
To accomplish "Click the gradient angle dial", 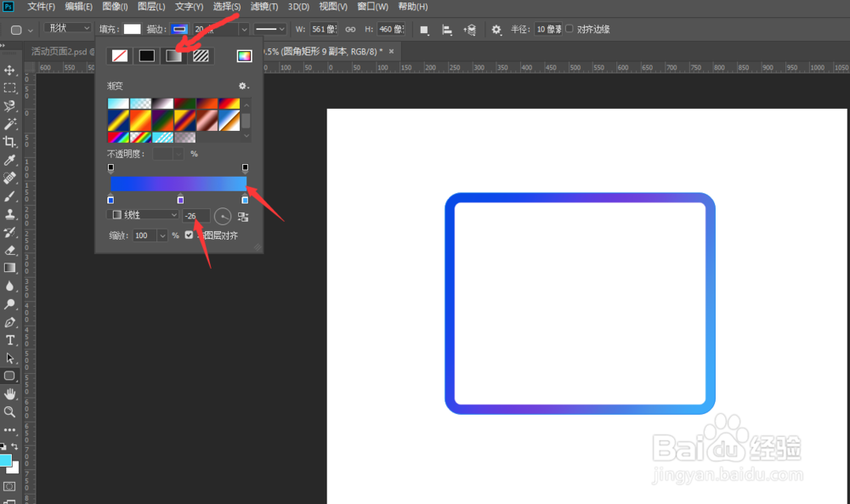I will point(223,216).
